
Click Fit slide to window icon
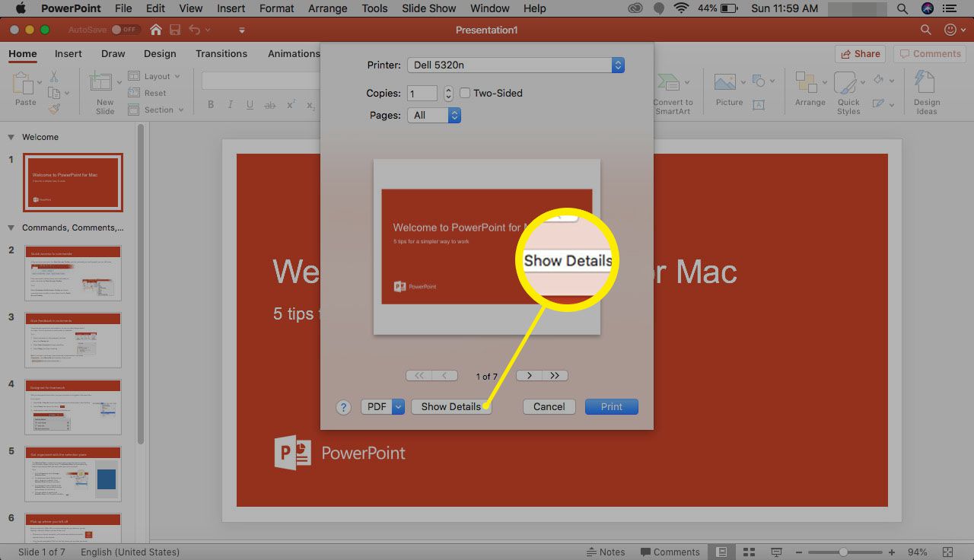click(948, 552)
